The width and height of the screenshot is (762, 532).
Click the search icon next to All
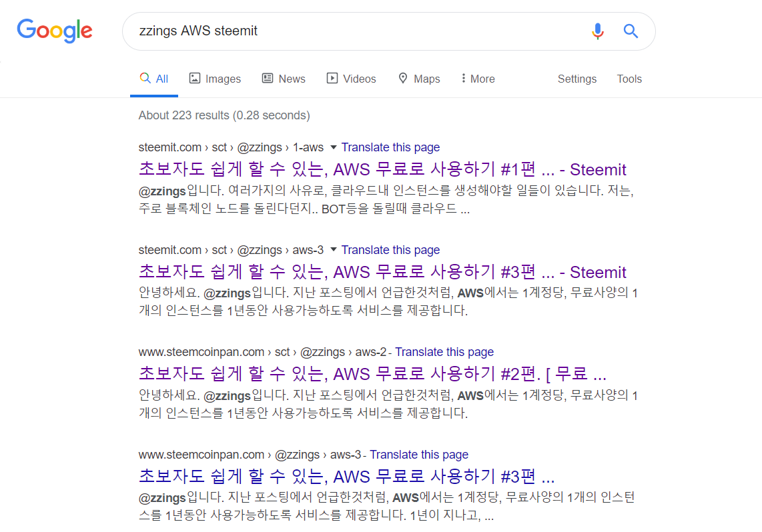click(x=146, y=78)
